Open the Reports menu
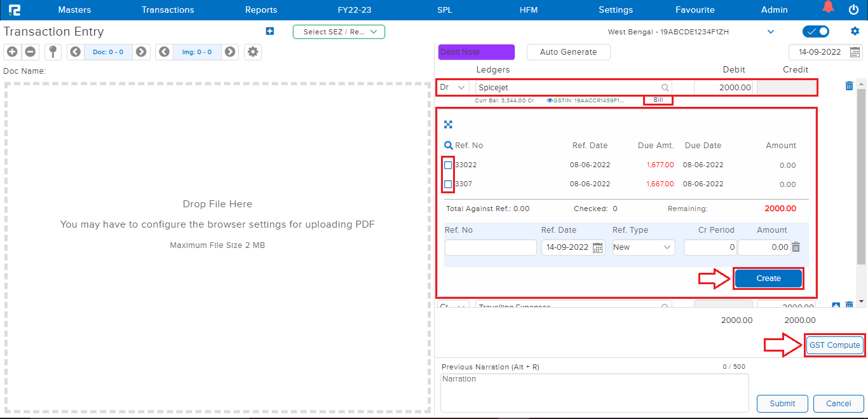The width and height of the screenshot is (868, 419). coord(261,10)
